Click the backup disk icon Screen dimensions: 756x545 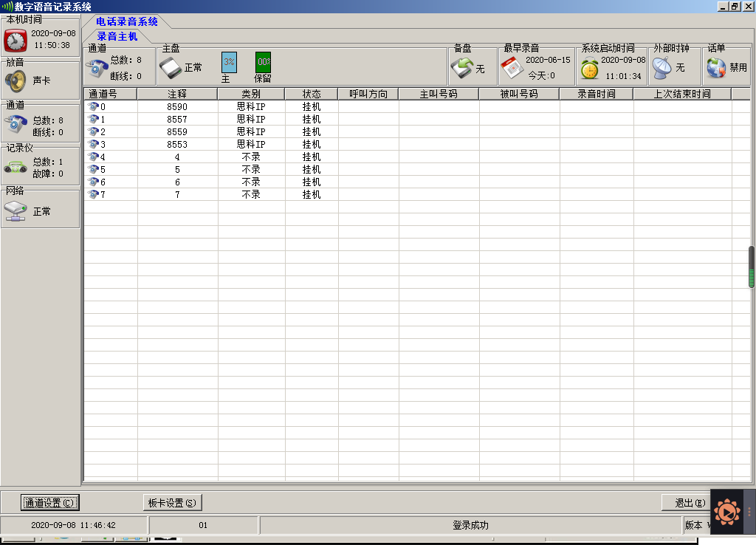pyautogui.click(x=462, y=68)
